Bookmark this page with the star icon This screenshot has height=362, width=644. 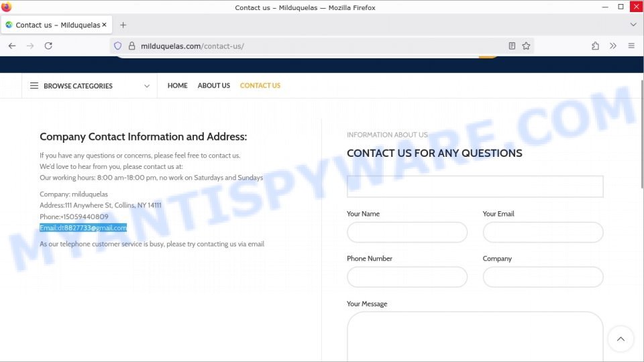(x=526, y=46)
